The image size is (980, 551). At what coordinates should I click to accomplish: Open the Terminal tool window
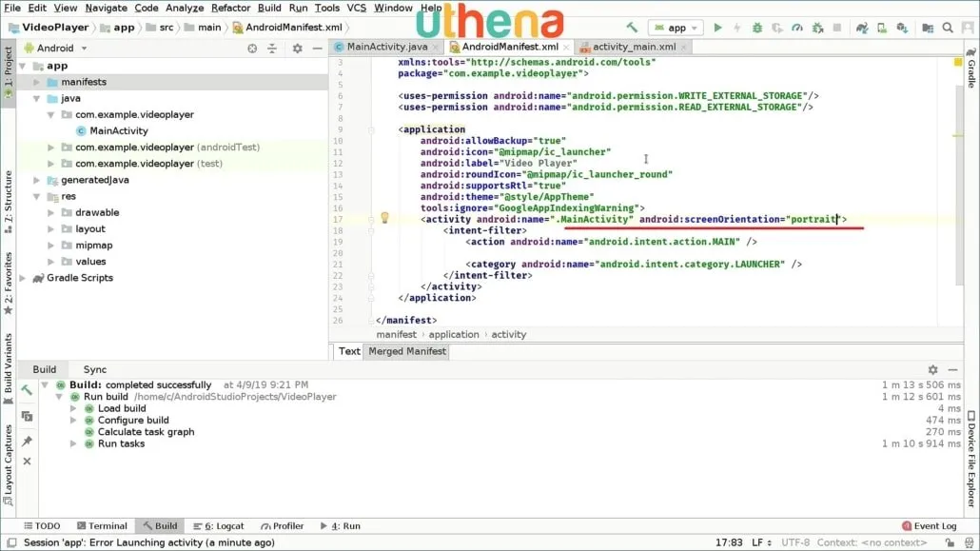[102, 526]
